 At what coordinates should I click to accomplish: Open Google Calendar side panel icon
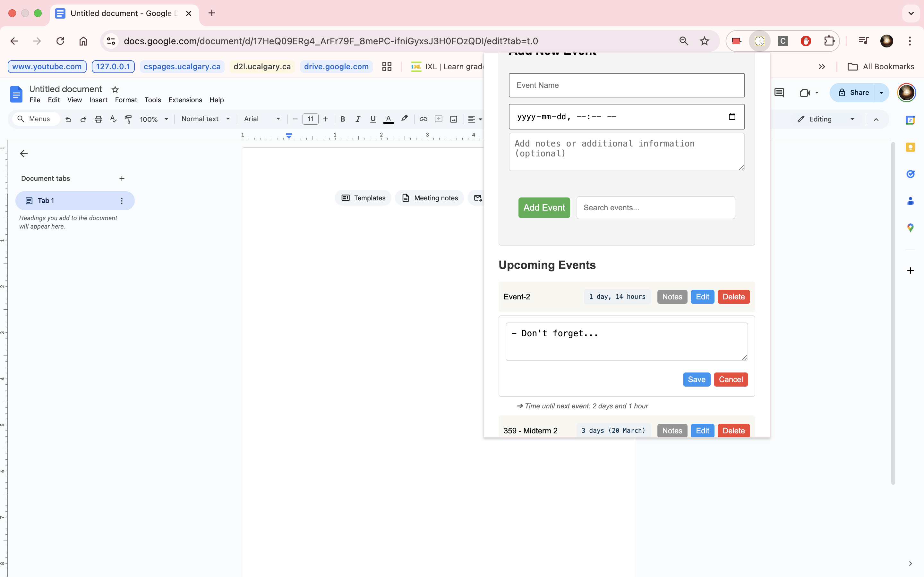coord(910,120)
